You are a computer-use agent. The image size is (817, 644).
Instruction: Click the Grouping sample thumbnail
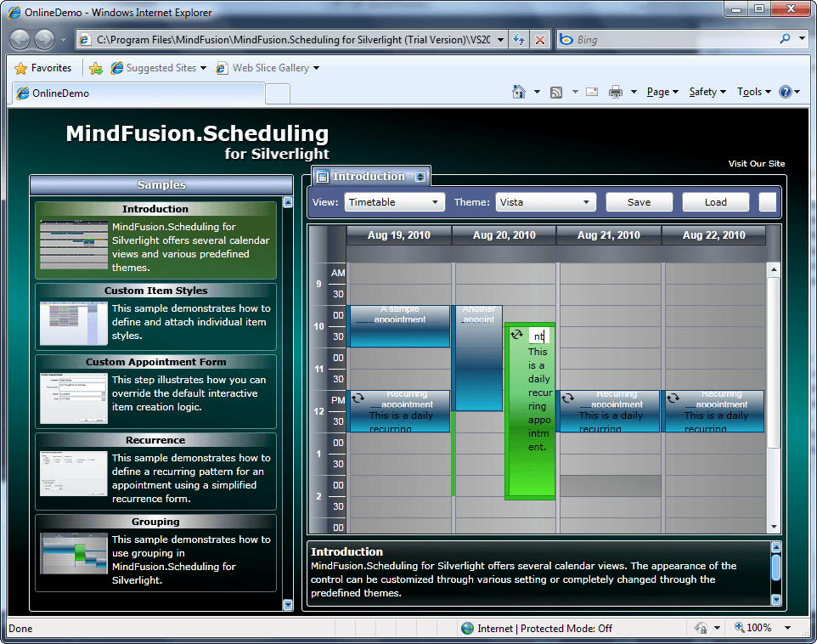click(x=74, y=553)
